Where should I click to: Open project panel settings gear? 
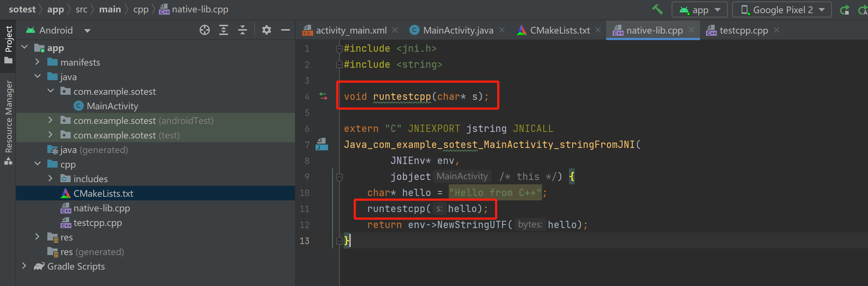pyautogui.click(x=267, y=30)
